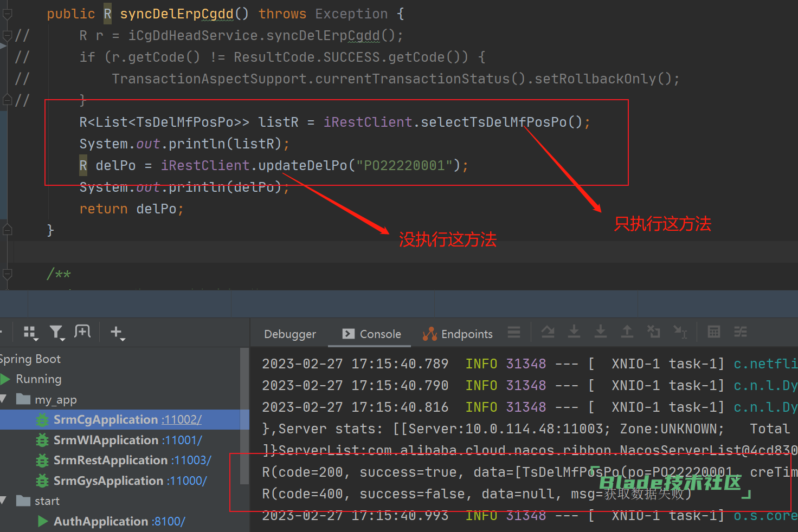The width and height of the screenshot is (798, 532).
Task: Click the Open in New Tab icon
Action: 82,332
